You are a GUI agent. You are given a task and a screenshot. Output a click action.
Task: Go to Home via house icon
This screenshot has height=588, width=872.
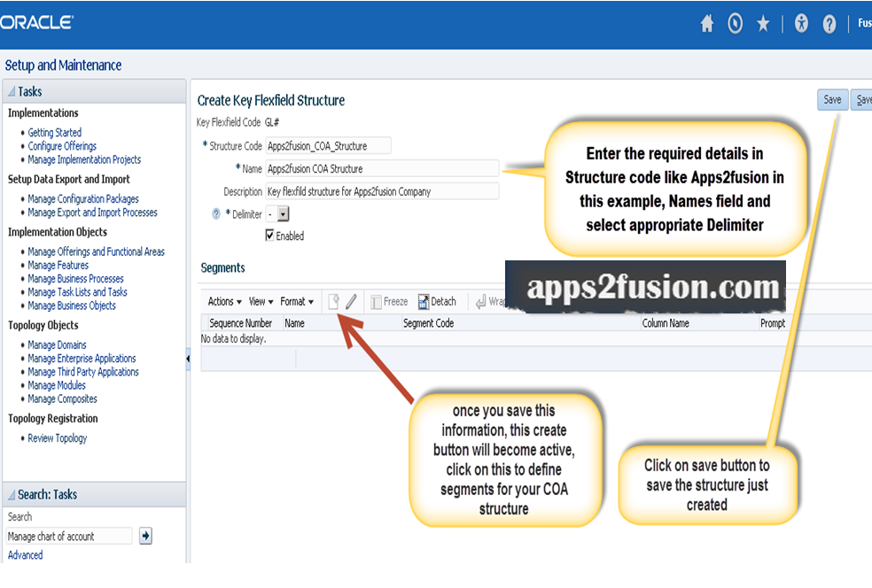(707, 23)
